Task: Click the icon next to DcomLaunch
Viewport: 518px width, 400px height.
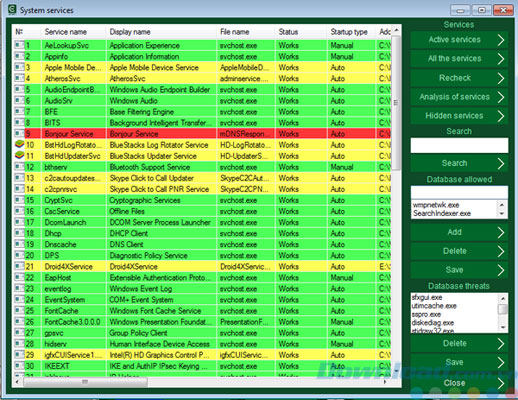Action: 19,222
